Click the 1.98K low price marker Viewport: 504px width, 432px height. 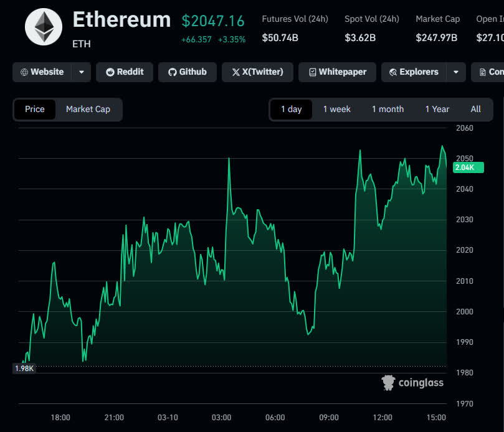coord(25,369)
